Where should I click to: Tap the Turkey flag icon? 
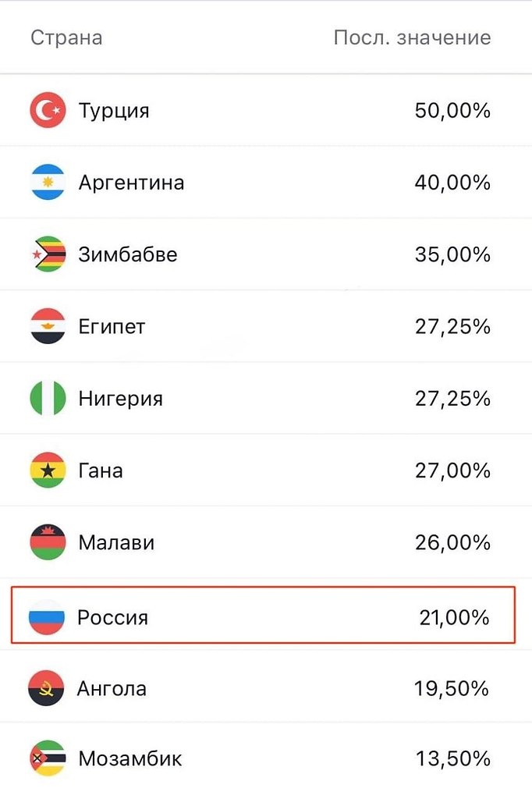(x=48, y=110)
